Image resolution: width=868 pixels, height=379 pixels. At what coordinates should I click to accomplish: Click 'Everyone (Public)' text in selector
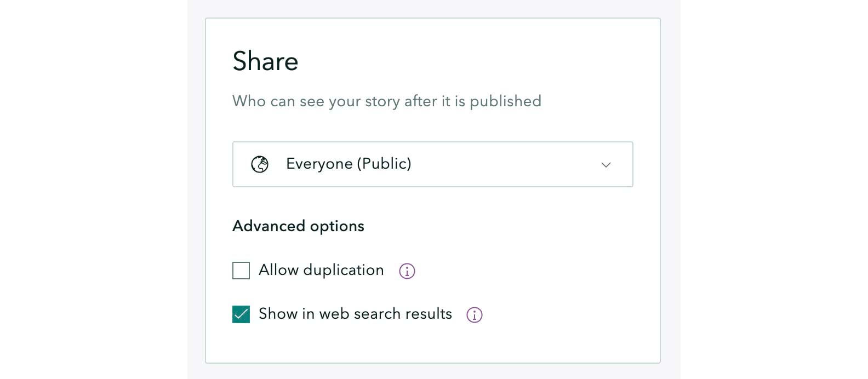tap(349, 164)
